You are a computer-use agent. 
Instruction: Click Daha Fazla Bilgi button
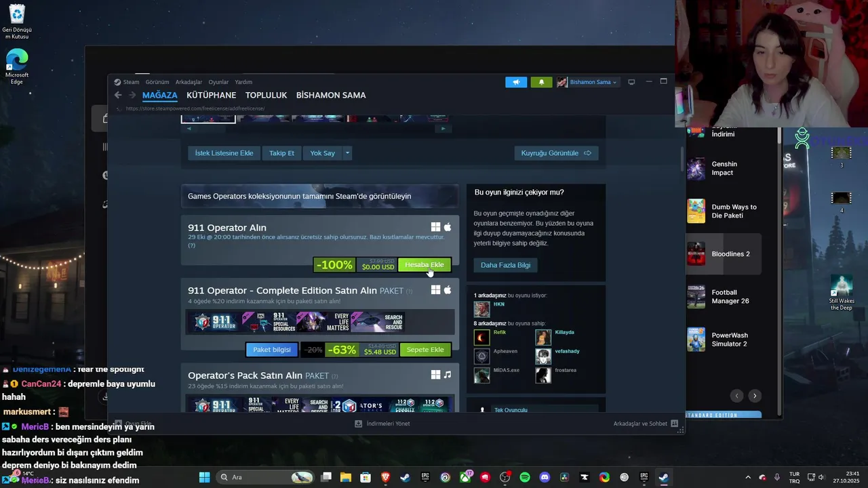(505, 265)
